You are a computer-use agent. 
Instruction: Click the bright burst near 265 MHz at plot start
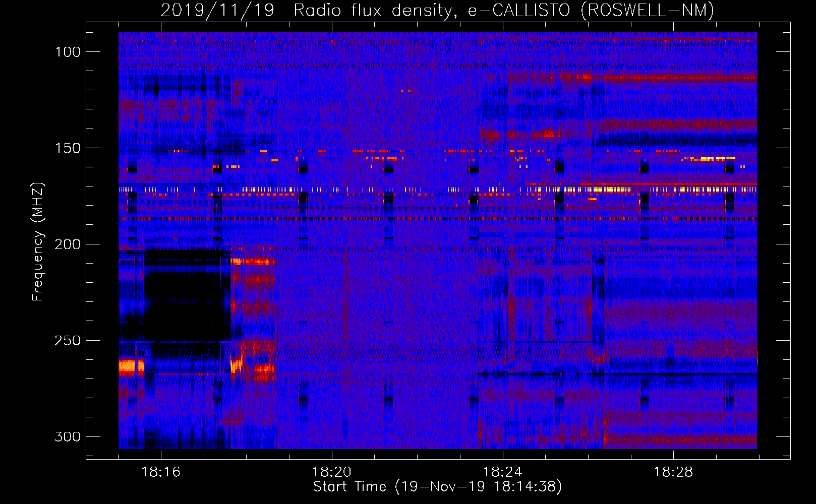131,366
